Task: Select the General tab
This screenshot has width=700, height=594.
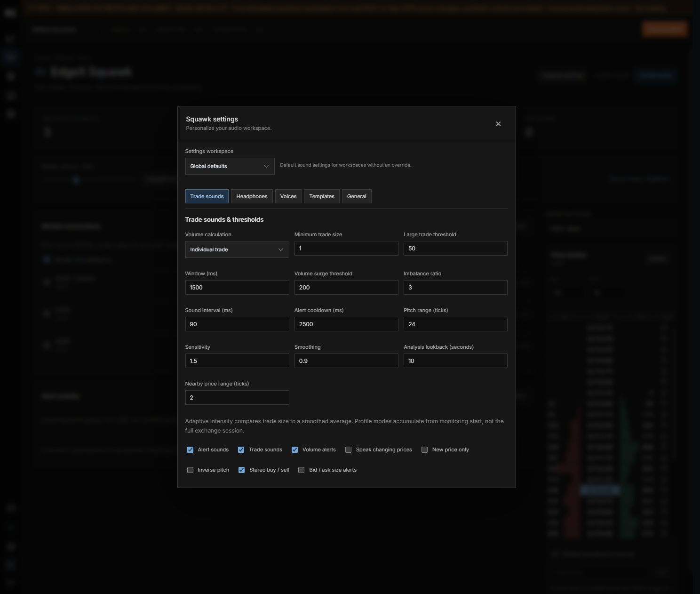Action: pyautogui.click(x=357, y=196)
